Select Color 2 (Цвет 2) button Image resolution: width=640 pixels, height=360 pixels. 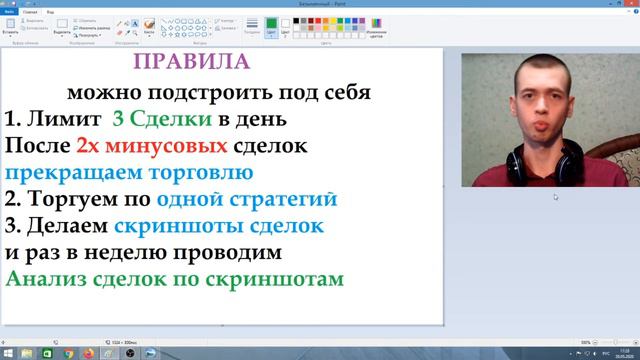pos(285,28)
